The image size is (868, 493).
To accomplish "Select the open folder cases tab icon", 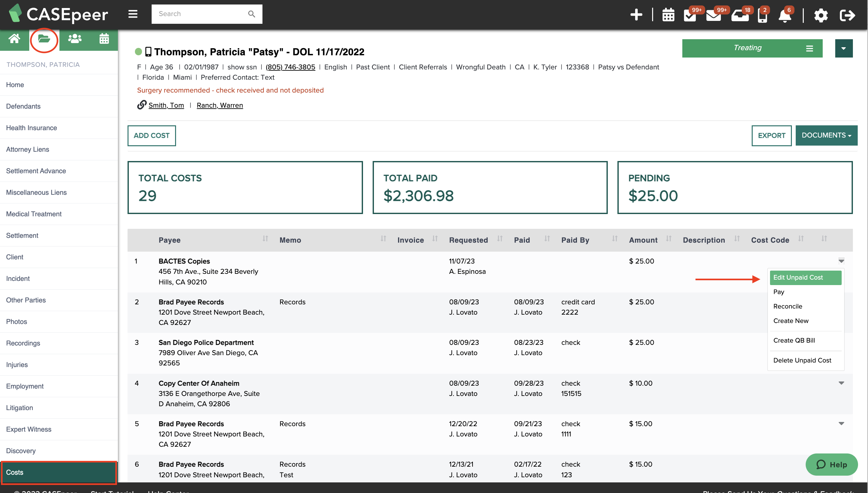I will [44, 39].
